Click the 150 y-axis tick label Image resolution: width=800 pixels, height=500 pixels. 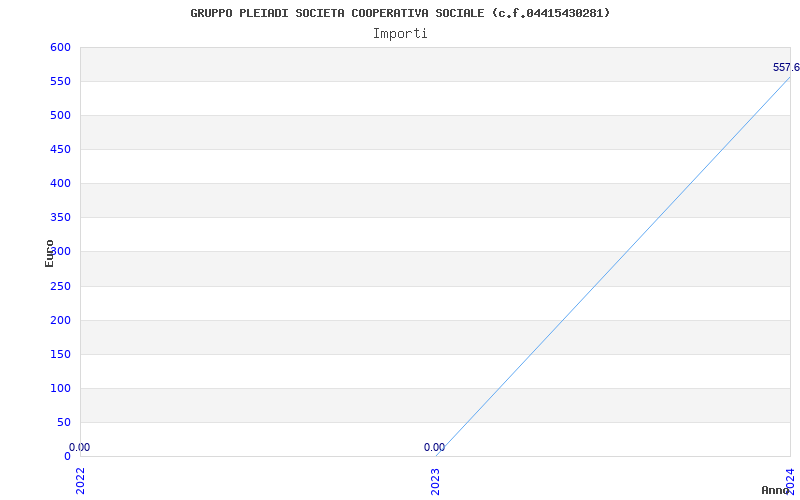[60, 354]
